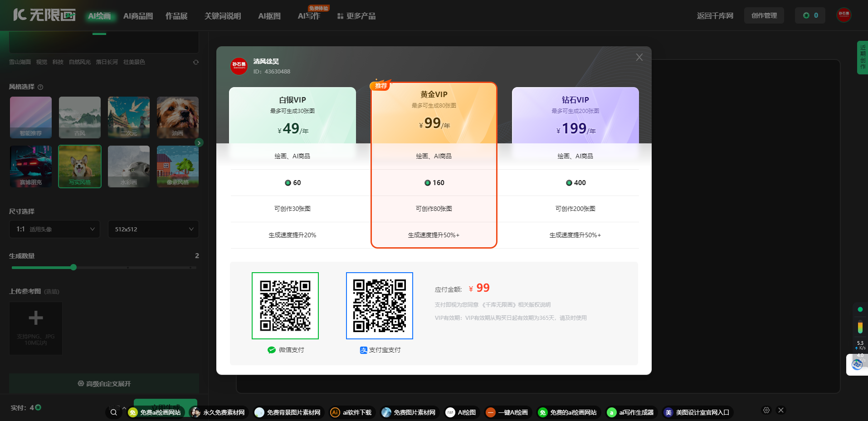The height and width of the screenshot is (421, 868).
Task: Open the 更多产品 menu
Action: coord(356,16)
